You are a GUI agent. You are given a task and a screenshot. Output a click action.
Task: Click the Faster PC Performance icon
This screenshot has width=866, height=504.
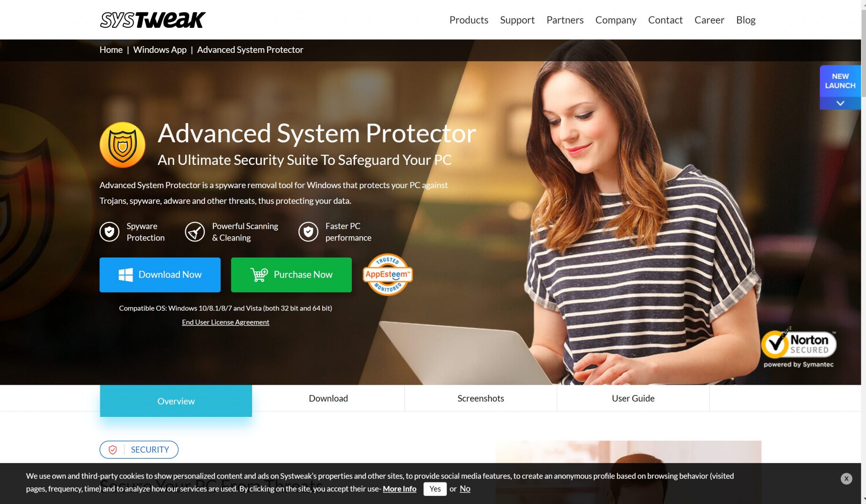(x=308, y=232)
